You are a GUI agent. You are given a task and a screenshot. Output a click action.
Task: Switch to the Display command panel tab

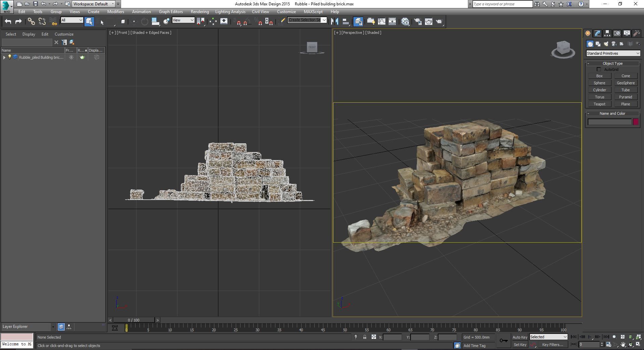coord(627,33)
